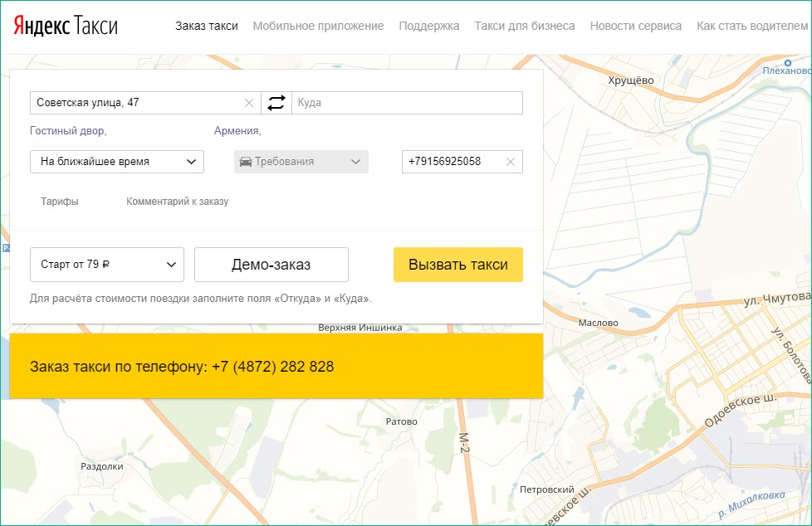
Task: Click the Маслово label on the map
Action: tap(598, 323)
